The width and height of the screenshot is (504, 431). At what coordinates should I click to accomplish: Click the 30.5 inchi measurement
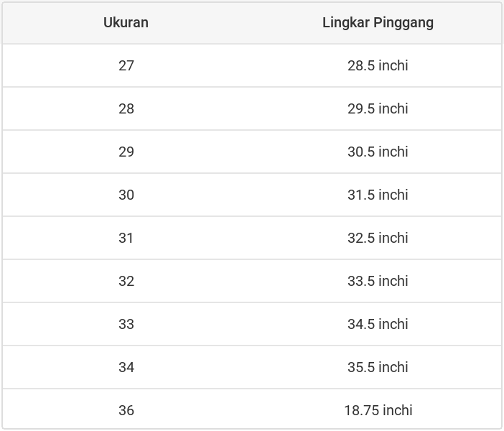[x=378, y=152]
